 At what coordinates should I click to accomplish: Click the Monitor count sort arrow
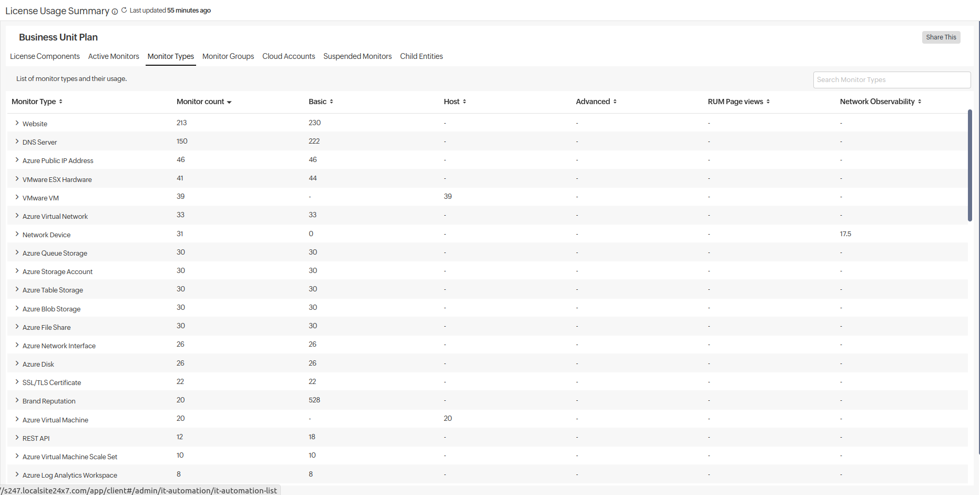tap(229, 102)
